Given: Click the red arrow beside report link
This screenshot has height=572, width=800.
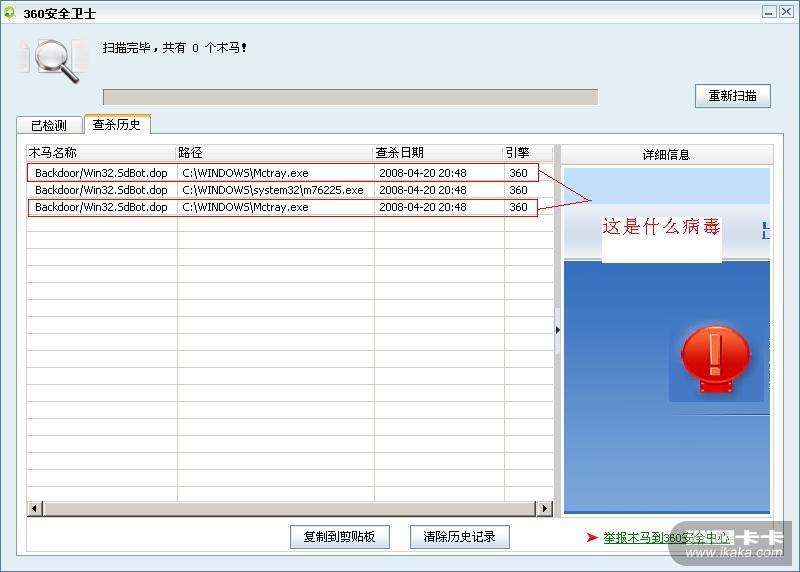Looking at the screenshot, I should pos(592,537).
